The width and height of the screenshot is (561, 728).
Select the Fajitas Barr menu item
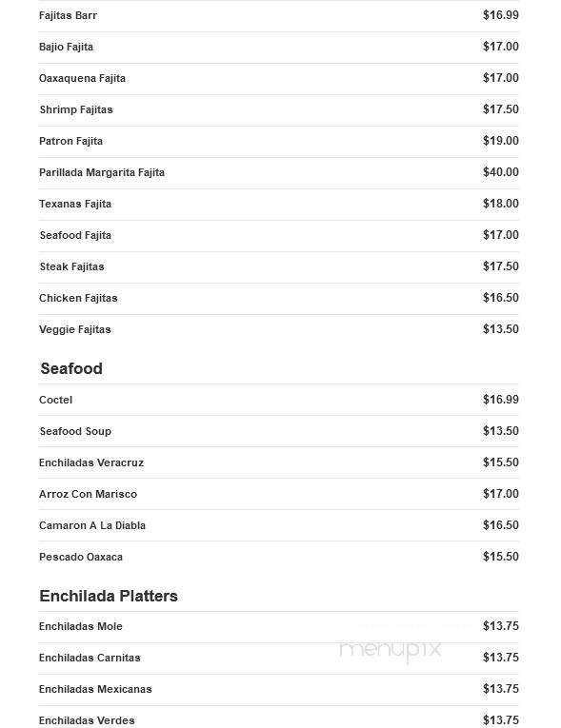68,15
